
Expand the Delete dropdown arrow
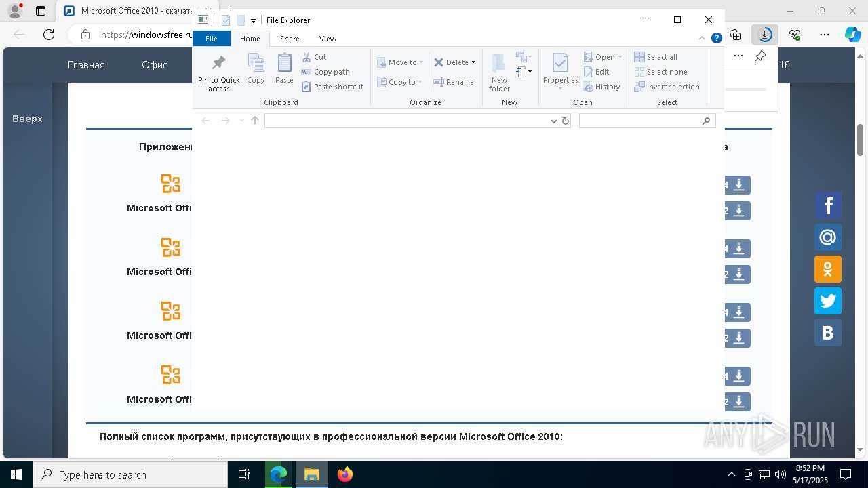click(x=473, y=62)
